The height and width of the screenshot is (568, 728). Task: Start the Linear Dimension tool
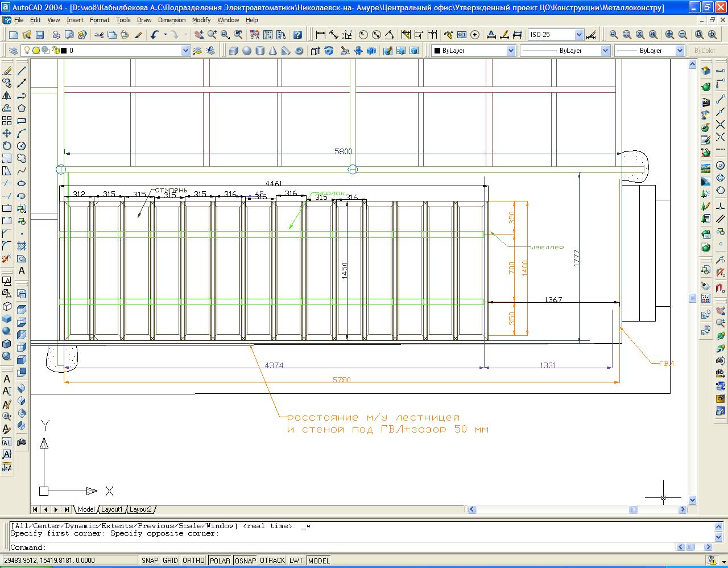pos(321,35)
